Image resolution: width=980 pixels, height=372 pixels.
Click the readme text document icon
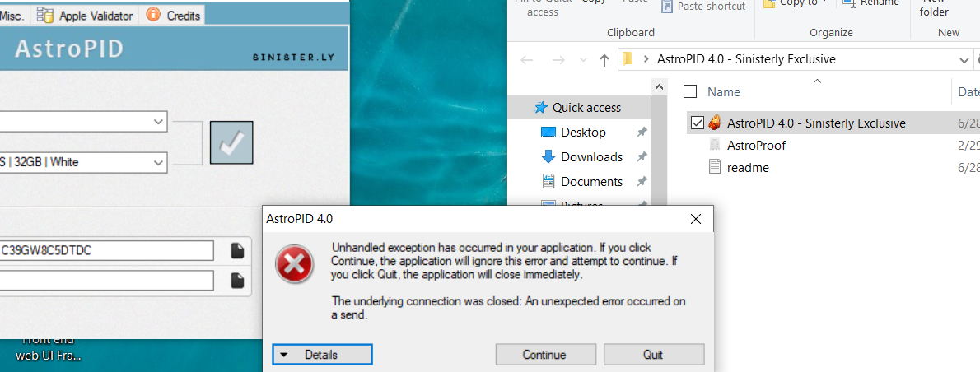point(716,167)
